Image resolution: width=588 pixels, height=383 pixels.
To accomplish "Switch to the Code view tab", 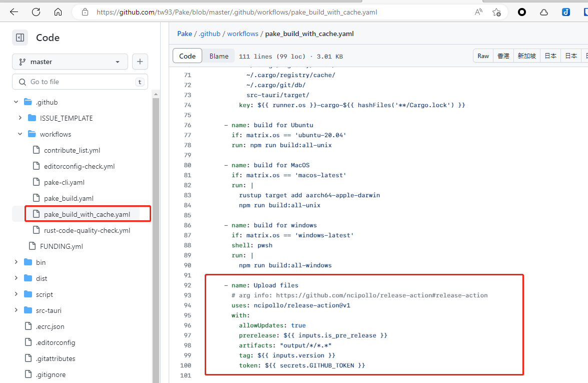I will (187, 56).
